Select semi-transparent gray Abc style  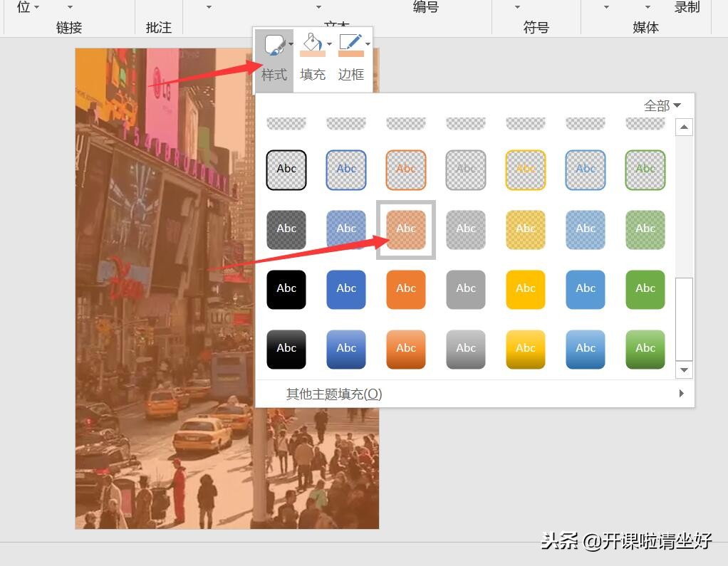[x=466, y=230]
